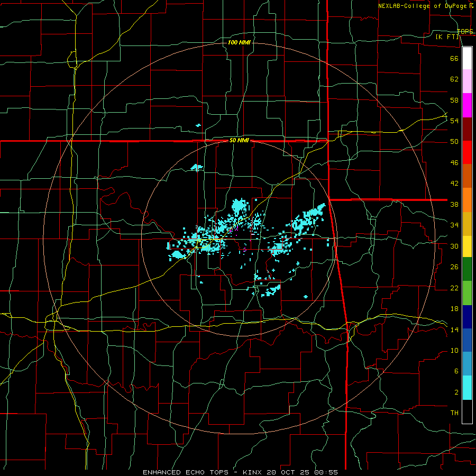Click the '[K FT]' units label
Viewport: 476px width, 476px height.
[447, 37]
